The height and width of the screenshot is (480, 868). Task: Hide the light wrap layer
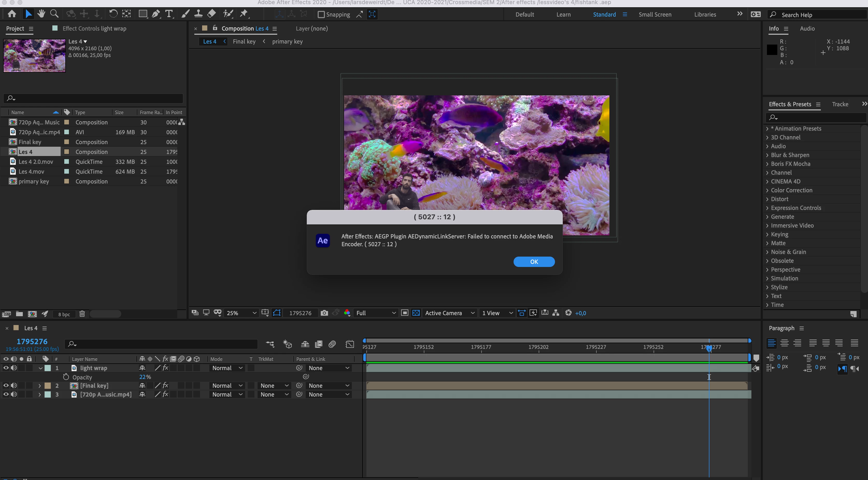tap(6, 368)
